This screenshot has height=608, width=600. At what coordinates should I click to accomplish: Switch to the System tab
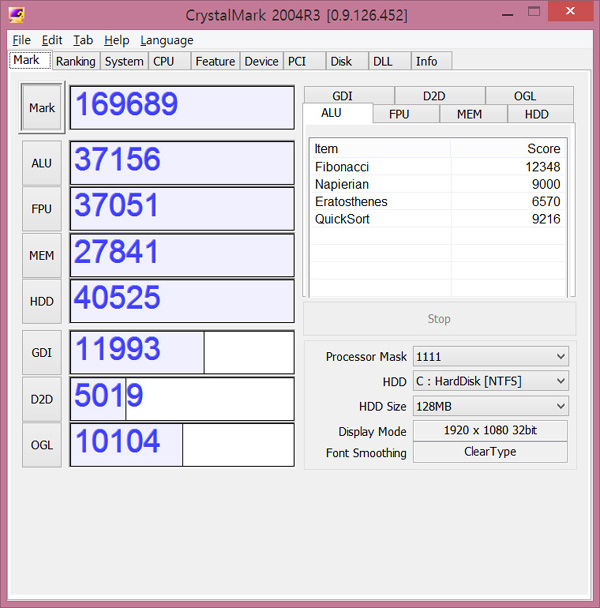pos(124,61)
